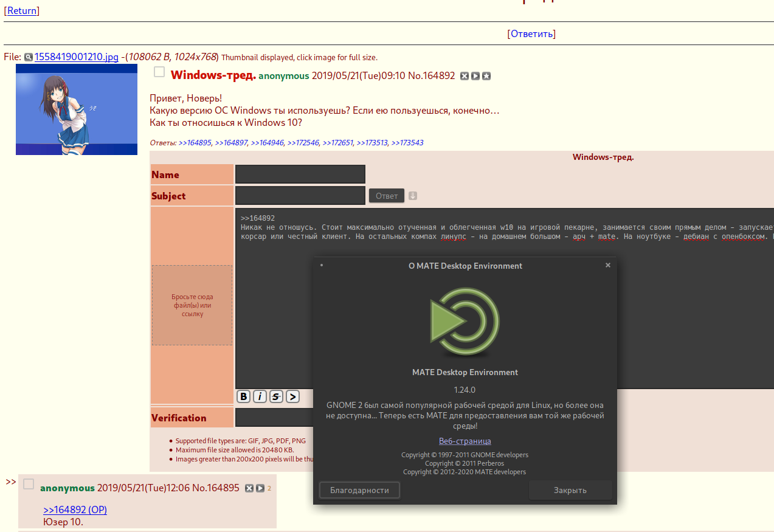Jump to reply >>173513 in Ответы list
This screenshot has width=774, height=532.
tap(372, 143)
